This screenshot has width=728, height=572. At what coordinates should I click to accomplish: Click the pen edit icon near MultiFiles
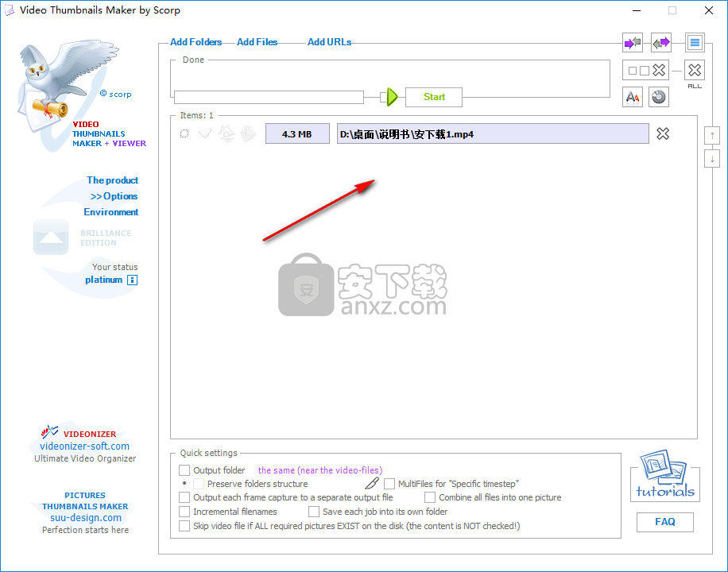(372, 483)
